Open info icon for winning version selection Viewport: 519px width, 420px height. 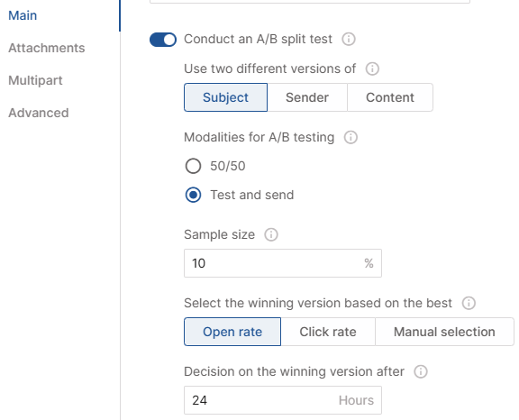(x=469, y=303)
